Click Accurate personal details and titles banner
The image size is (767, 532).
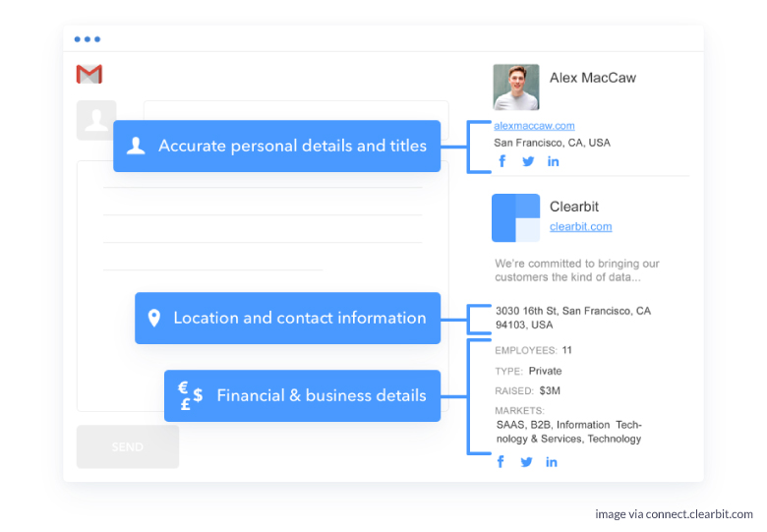coord(277,146)
